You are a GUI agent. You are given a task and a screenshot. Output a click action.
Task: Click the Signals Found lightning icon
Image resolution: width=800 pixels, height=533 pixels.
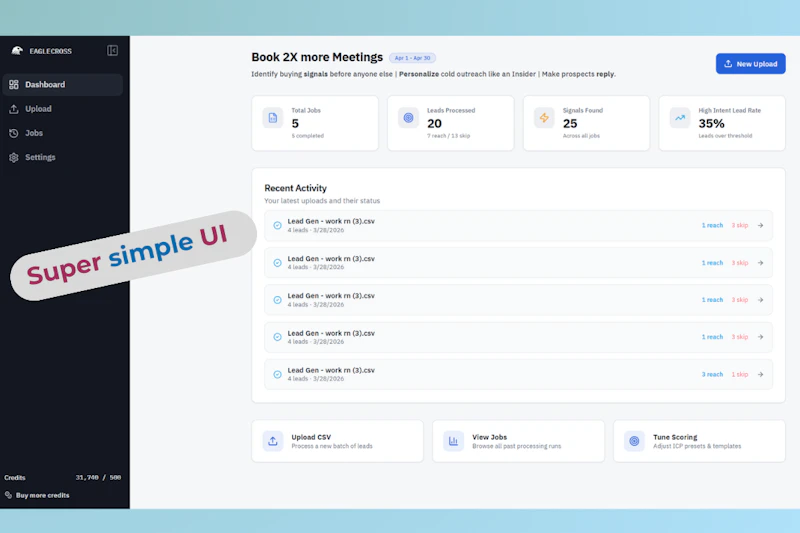544,118
